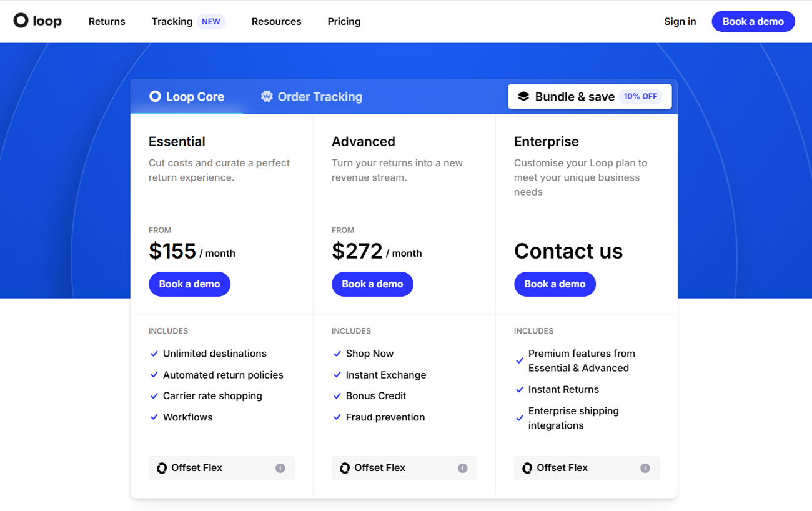Click the Loop logo in the navbar
This screenshot has height=511, width=812.
click(37, 21)
